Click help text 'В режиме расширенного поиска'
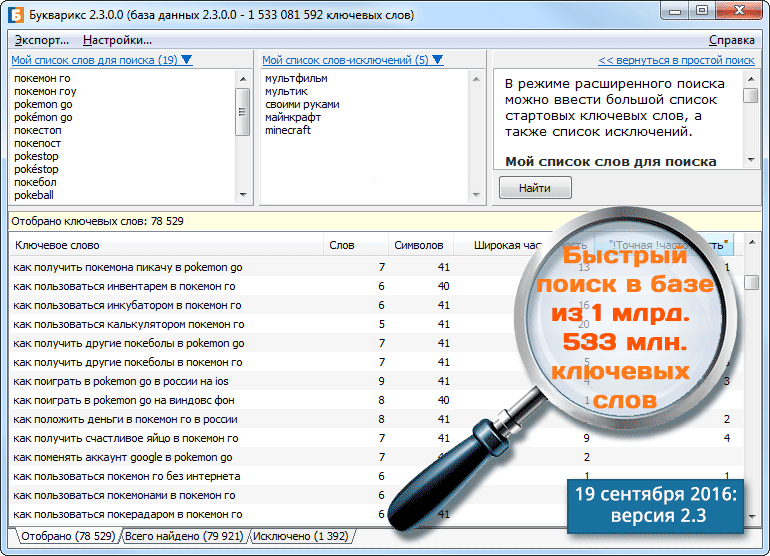 [x=614, y=83]
